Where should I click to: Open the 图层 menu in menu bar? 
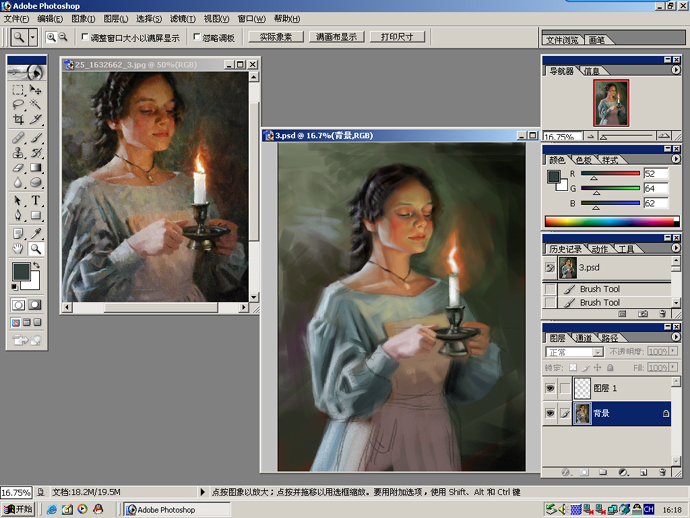pos(116,18)
